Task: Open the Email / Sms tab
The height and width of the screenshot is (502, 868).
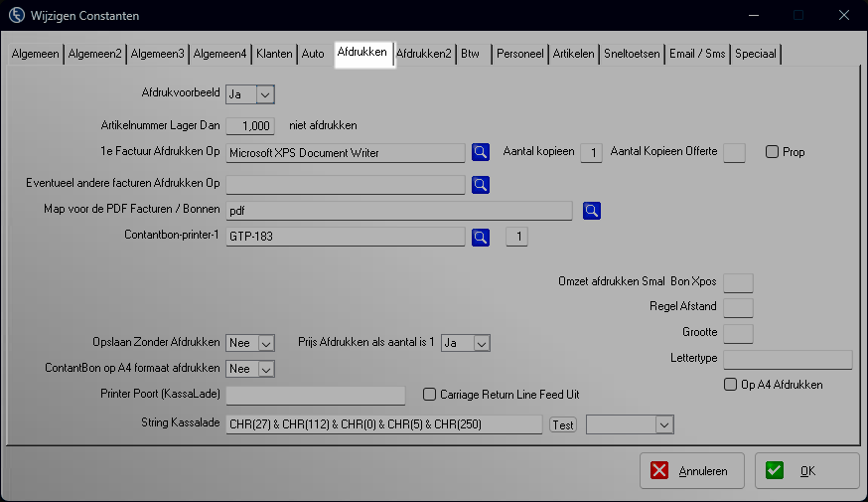Action: (696, 54)
